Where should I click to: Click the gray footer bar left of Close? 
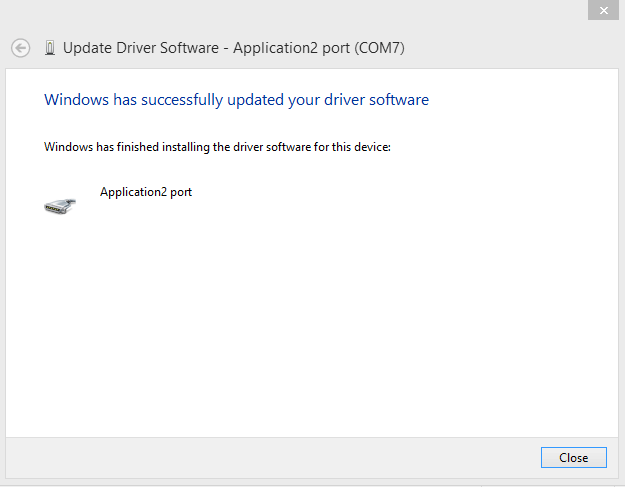[271, 458]
